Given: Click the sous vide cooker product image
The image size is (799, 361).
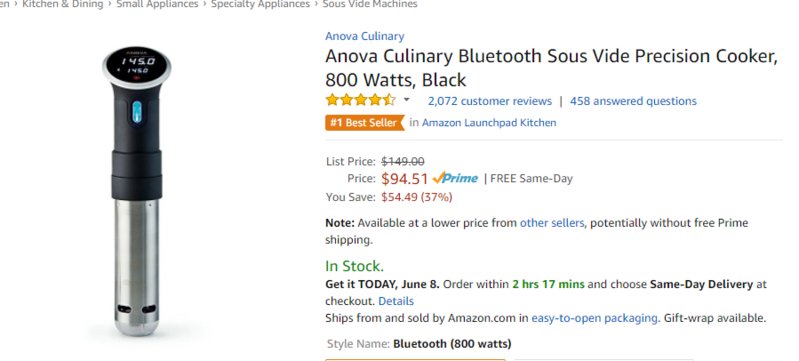Looking at the screenshot, I should pyautogui.click(x=137, y=191).
